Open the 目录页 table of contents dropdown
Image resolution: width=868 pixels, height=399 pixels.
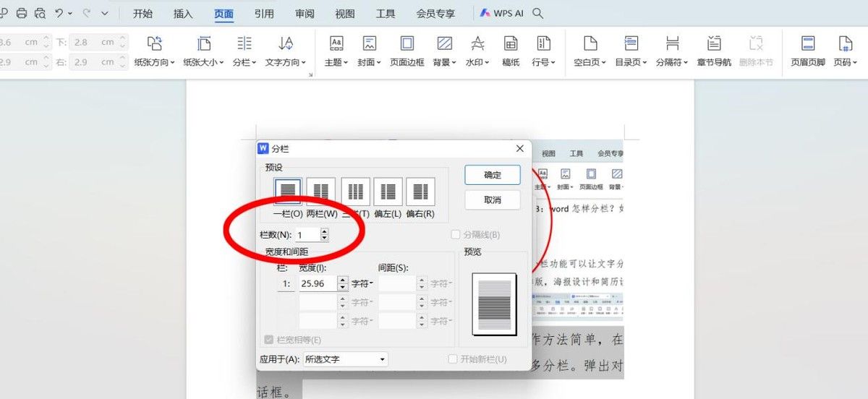[x=631, y=52]
